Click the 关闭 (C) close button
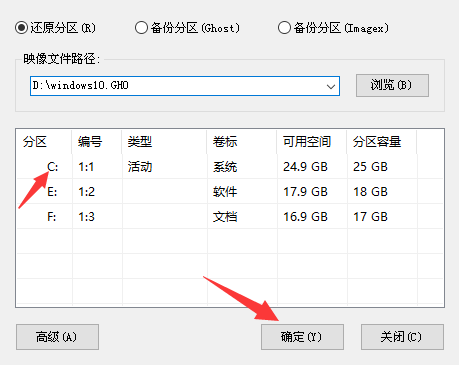Screen dimensions: 459x365 click(x=402, y=337)
